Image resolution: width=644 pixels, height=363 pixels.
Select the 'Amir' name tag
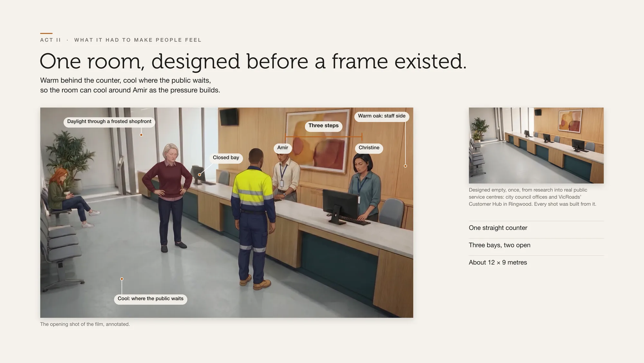(x=282, y=148)
